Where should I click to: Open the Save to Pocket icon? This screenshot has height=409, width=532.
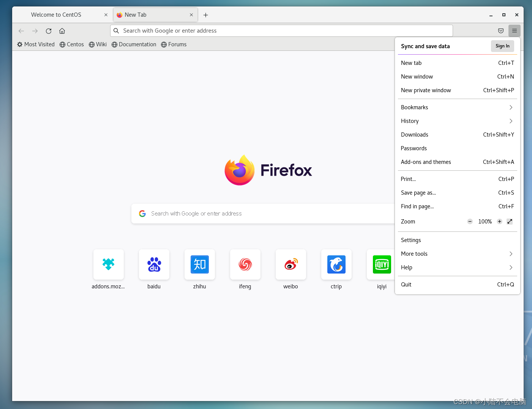click(x=500, y=31)
